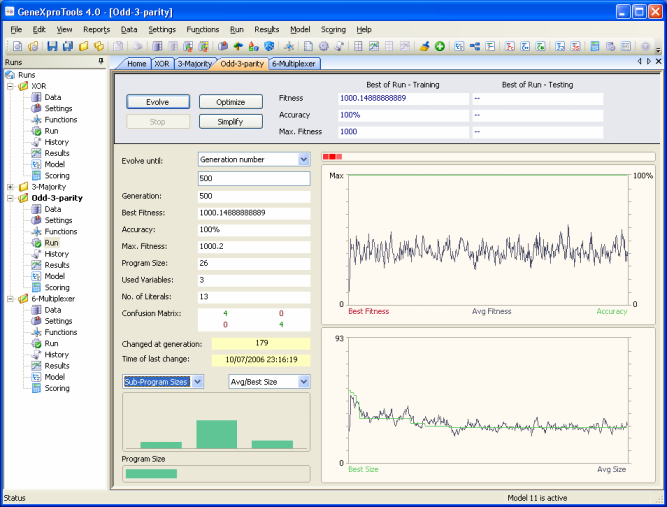
Task: Click the Simplify button
Action: point(231,122)
